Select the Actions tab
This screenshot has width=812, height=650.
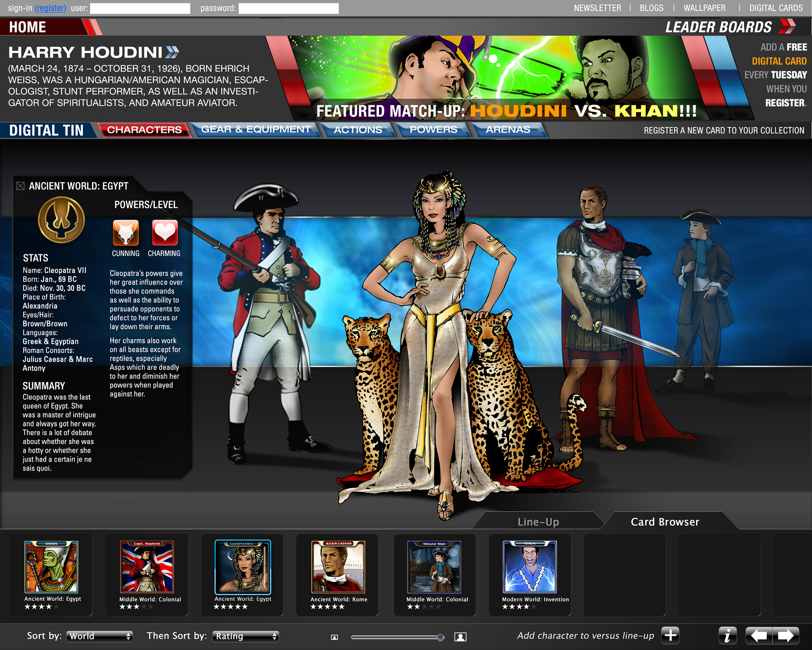[358, 129]
